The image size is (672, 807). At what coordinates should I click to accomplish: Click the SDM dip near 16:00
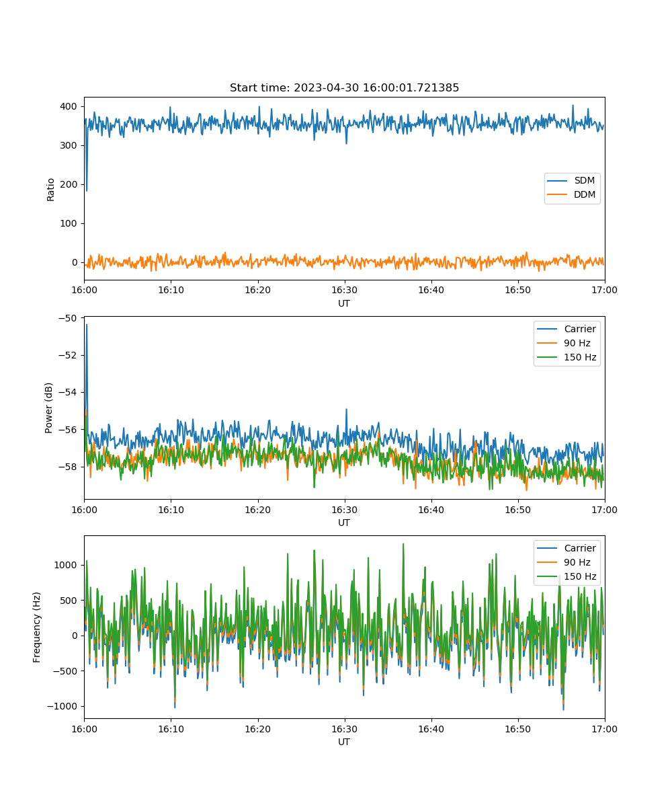click(86, 189)
